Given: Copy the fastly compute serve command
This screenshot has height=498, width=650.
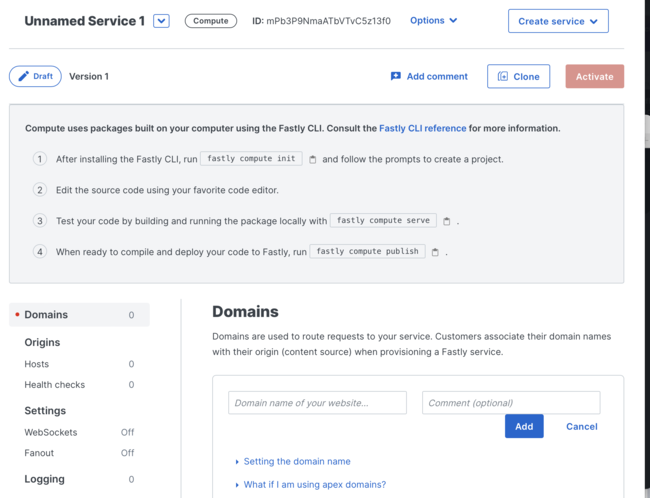Looking at the screenshot, I should point(446,221).
